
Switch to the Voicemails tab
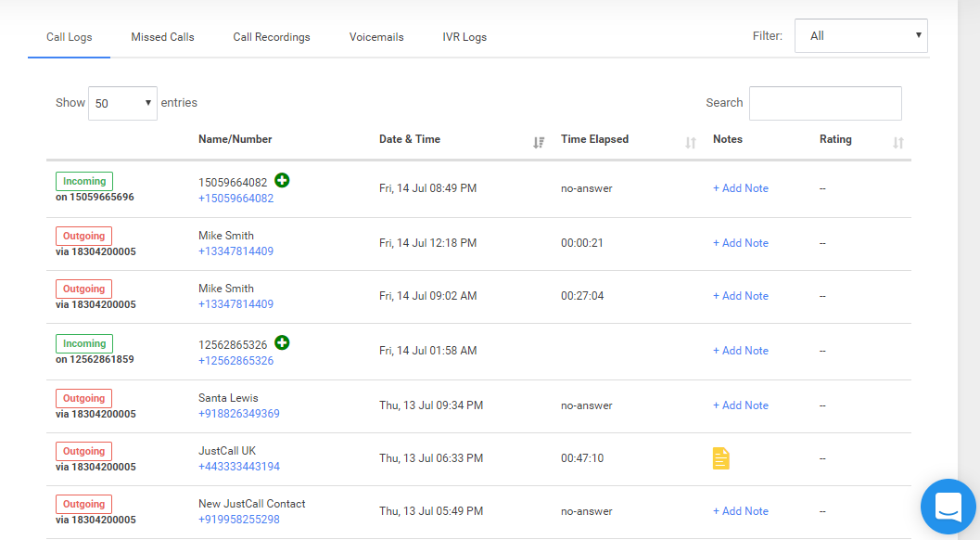376,37
